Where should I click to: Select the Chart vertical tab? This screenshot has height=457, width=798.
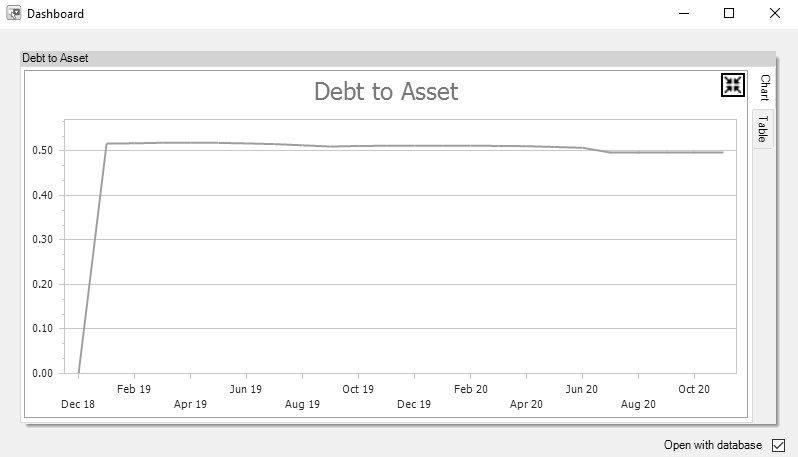pyautogui.click(x=762, y=87)
